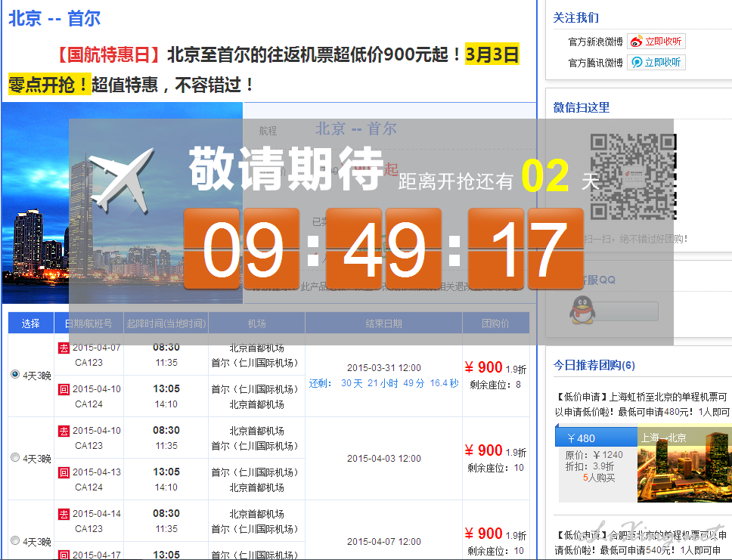The width and height of the screenshot is (732, 560).
Task: Click the 关注我们 sidebar heading
Action: click(576, 17)
